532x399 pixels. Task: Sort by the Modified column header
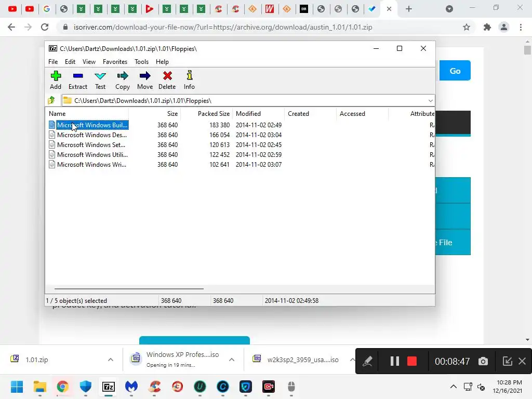point(259,114)
